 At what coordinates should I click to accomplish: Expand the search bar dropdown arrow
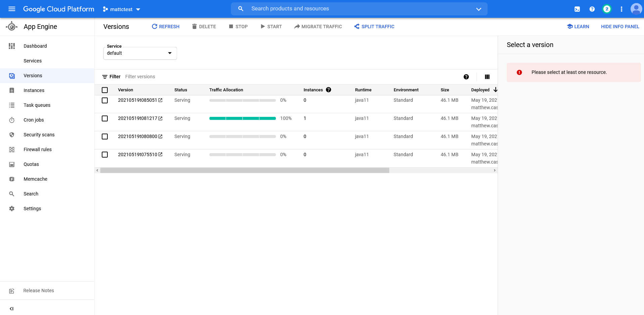(479, 9)
